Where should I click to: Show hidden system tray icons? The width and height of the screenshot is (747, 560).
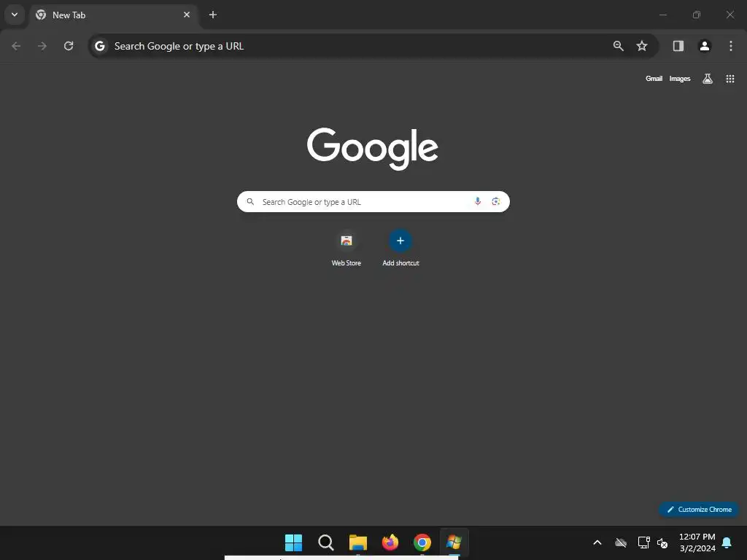click(597, 542)
